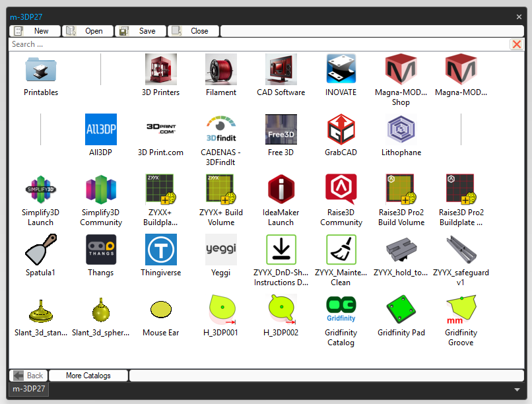Open the 3D Printers catalog icon

pyautogui.click(x=161, y=69)
